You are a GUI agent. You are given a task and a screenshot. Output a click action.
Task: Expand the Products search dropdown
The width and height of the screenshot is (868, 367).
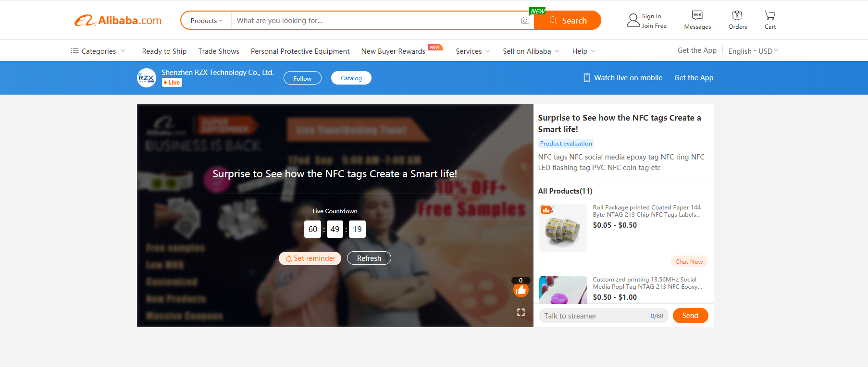pos(206,21)
